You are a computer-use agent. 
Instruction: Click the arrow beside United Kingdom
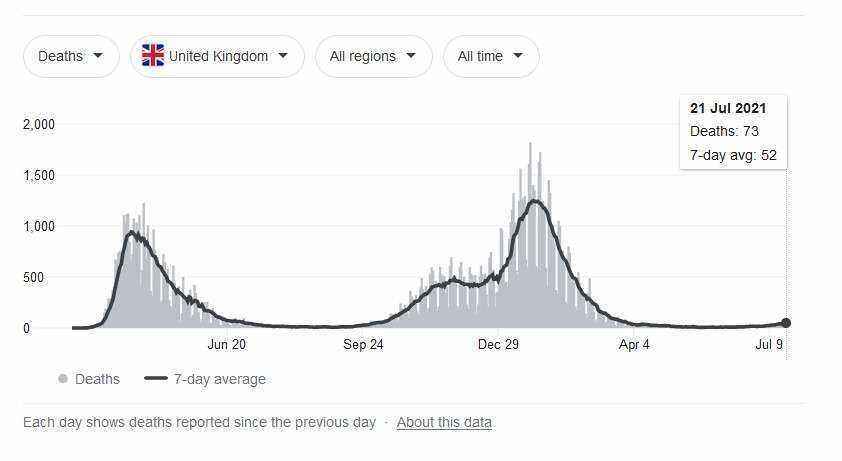tap(283, 55)
